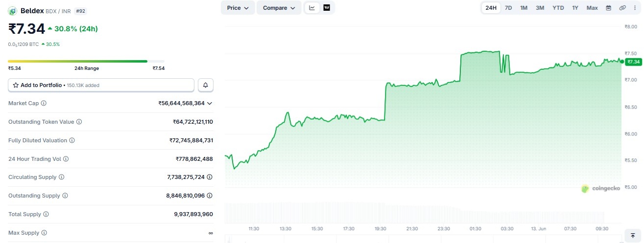Click the ₹7.34 current price label on chart

(x=633, y=62)
